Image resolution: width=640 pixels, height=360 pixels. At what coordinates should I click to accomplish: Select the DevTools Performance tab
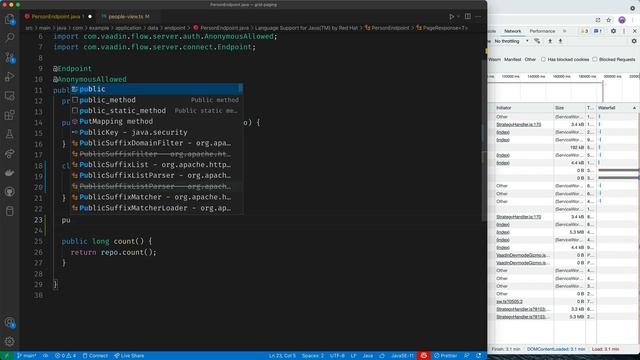click(x=542, y=31)
